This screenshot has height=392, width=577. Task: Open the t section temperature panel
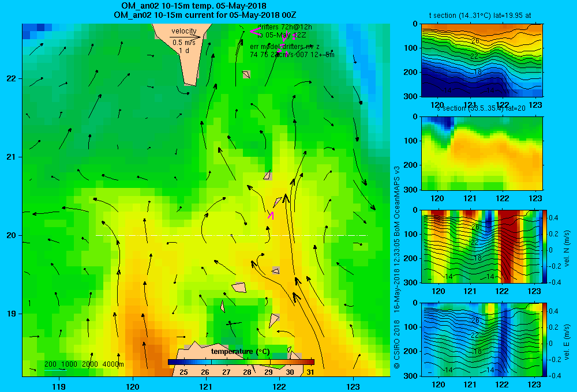[482, 61]
